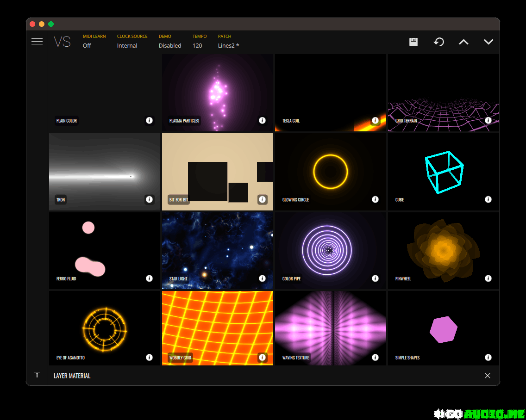Image resolution: width=526 pixels, height=420 pixels.
Task: Revert the patch with the reload icon
Action: (x=439, y=42)
